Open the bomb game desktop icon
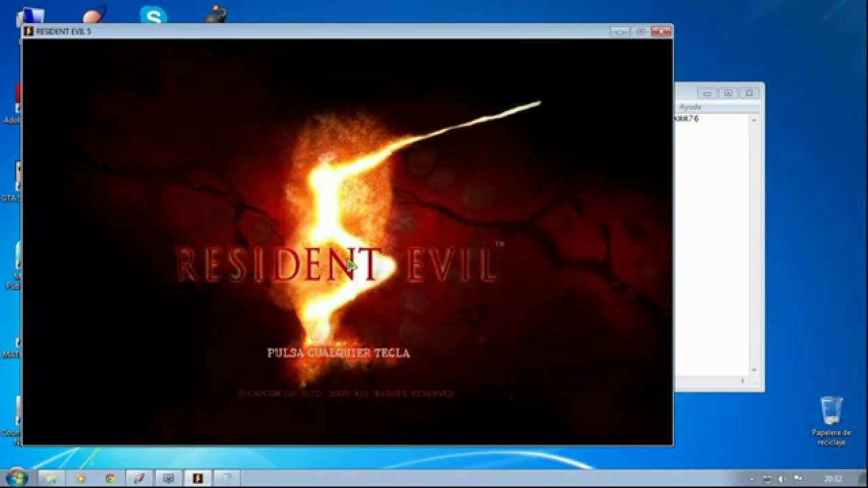 pyautogui.click(x=215, y=14)
